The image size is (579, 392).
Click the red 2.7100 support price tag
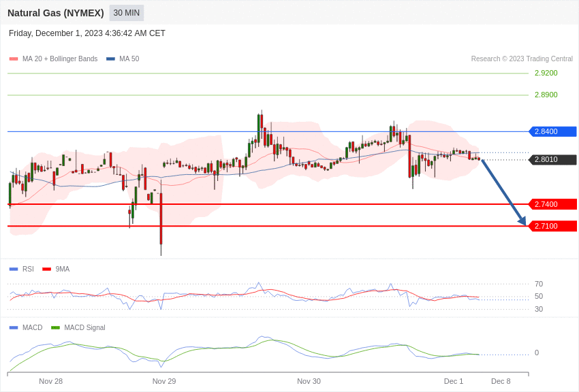(552, 226)
